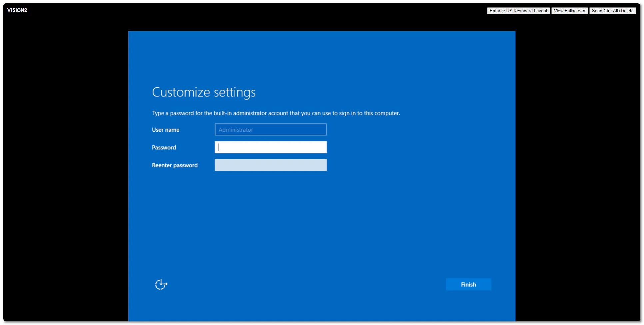Click Send Ctrl+Alt+Delete button
Screen dimensions: 644x325
tap(613, 11)
